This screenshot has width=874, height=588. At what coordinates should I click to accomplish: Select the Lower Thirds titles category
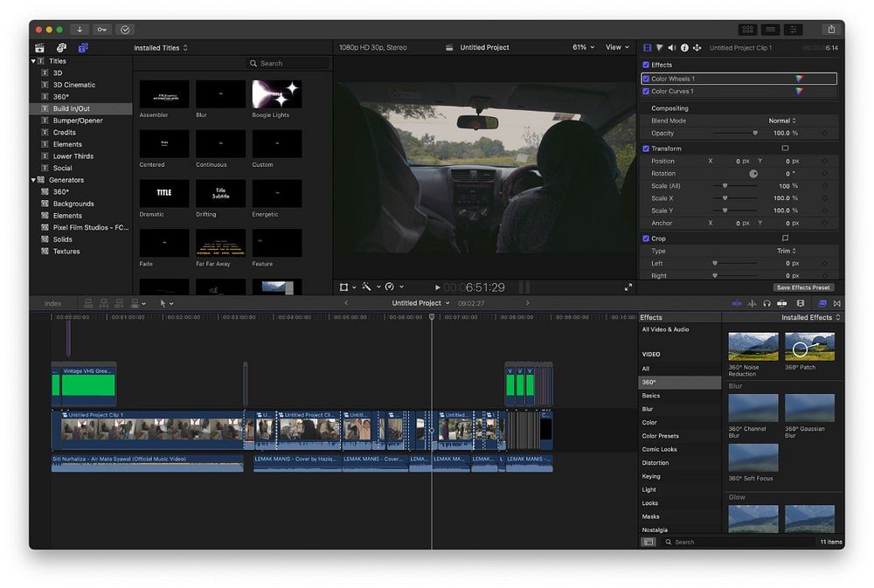point(73,156)
